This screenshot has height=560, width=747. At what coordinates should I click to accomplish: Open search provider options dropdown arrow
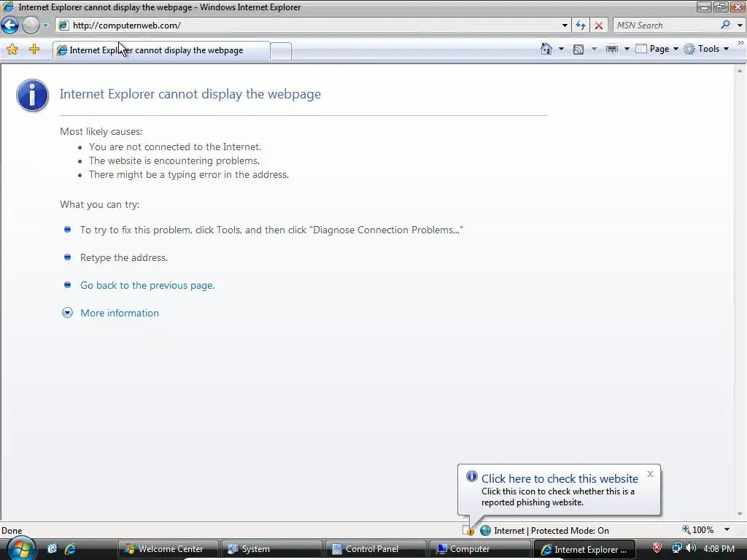coord(740,26)
